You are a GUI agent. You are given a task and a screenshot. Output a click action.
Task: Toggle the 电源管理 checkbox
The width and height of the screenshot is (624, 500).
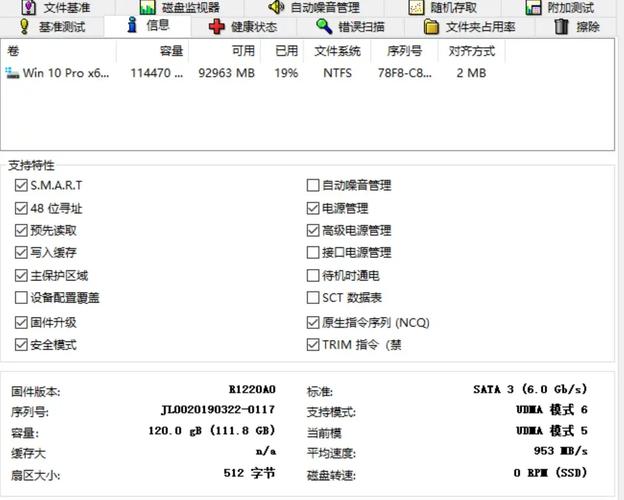313,208
